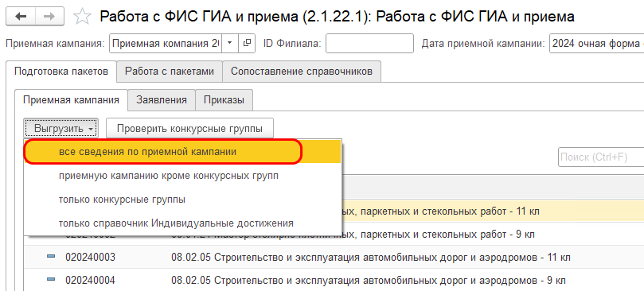Select the inner Приемная кампания tab

point(71,99)
